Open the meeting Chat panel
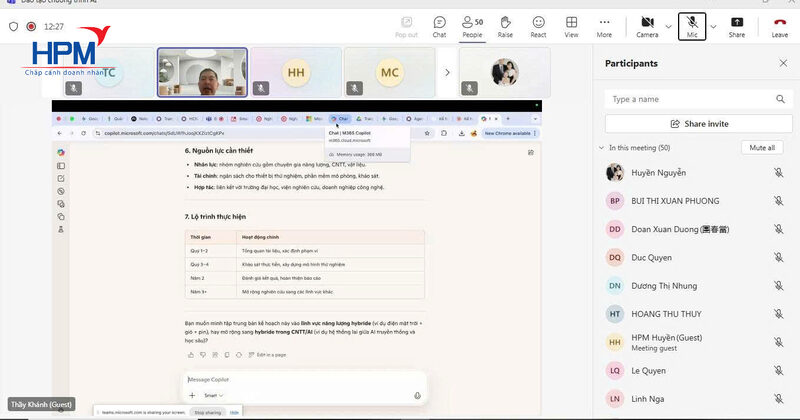Viewport: 800px width, 420px height. coord(439,25)
